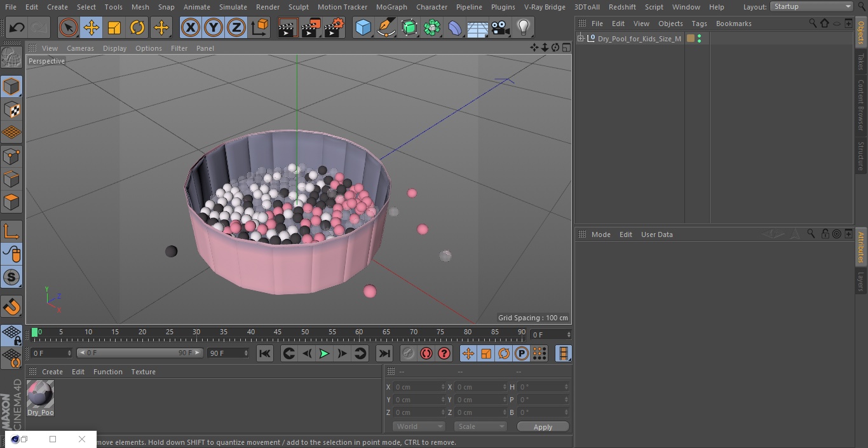Add a Cube primitive object
Image resolution: width=868 pixels, height=448 pixels.
coord(363,27)
